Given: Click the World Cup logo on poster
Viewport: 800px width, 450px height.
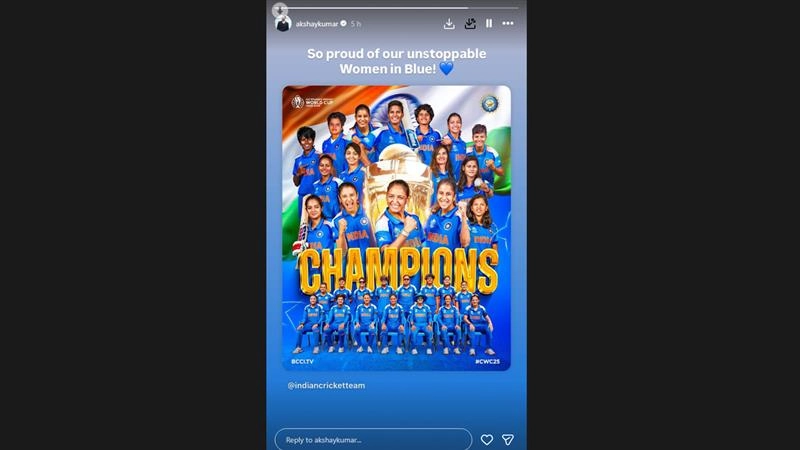Looking at the screenshot, I should point(312,102).
